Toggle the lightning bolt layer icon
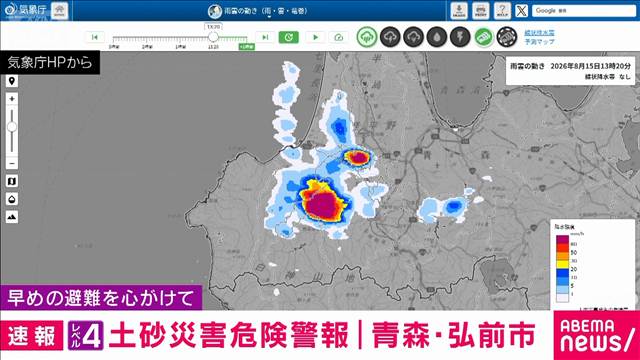Screen dimensions: 640x360 [x=460, y=37]
